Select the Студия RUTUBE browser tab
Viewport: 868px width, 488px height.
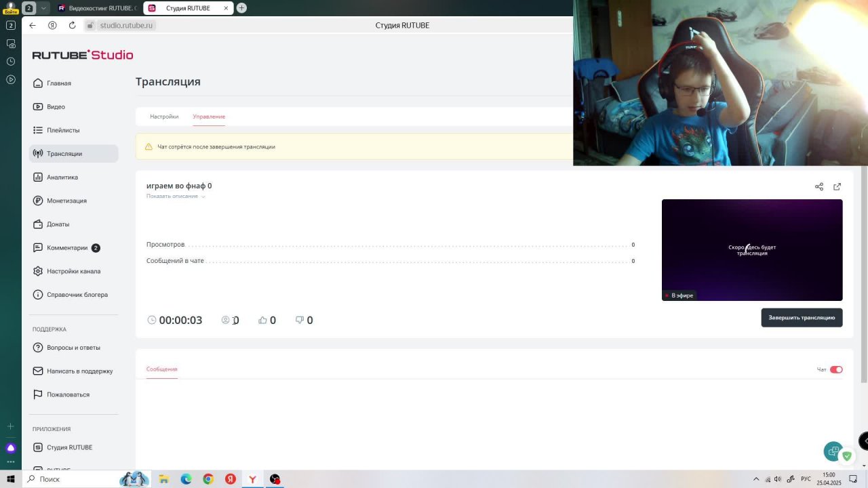click(x=189, y=8)
